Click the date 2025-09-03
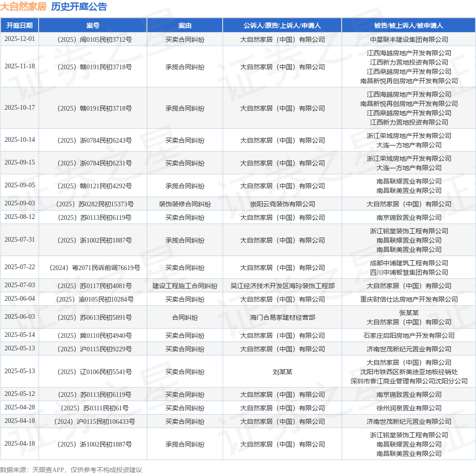 click(x=20, y=204)
